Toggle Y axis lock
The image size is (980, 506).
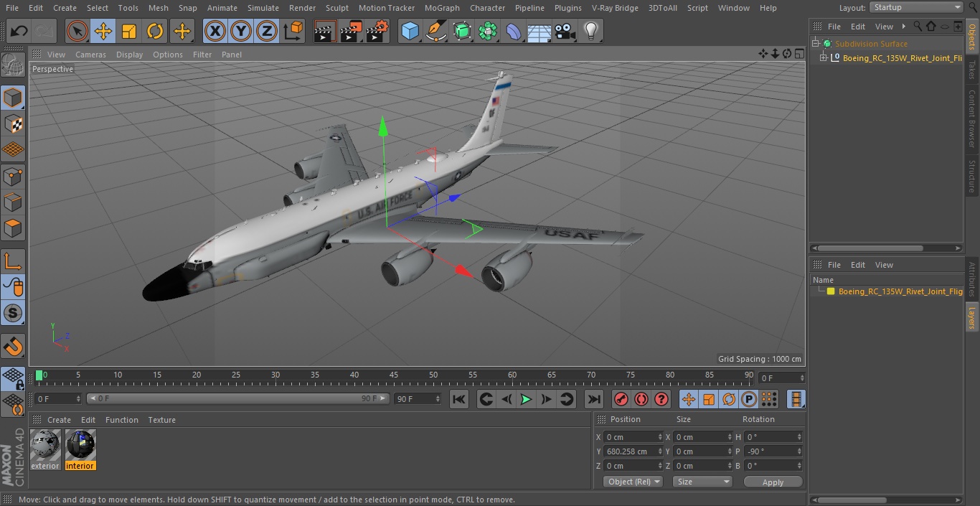click(241, 31)
